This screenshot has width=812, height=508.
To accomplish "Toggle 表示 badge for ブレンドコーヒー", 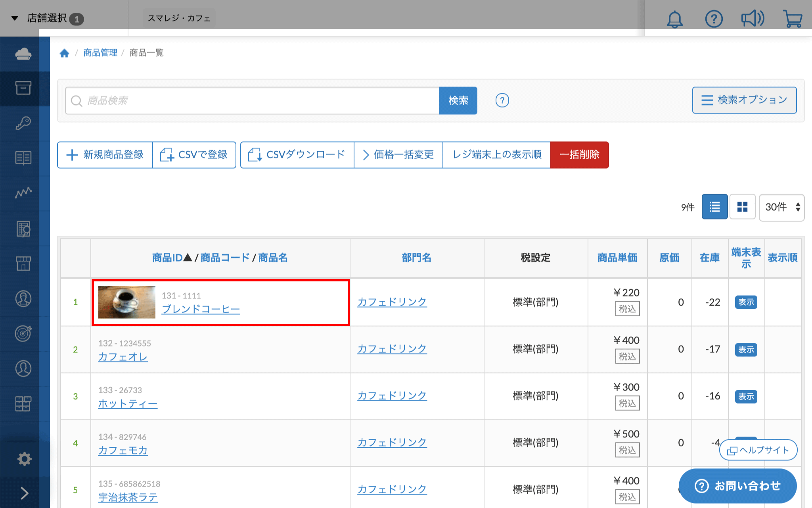I will [x=746, y=302].
